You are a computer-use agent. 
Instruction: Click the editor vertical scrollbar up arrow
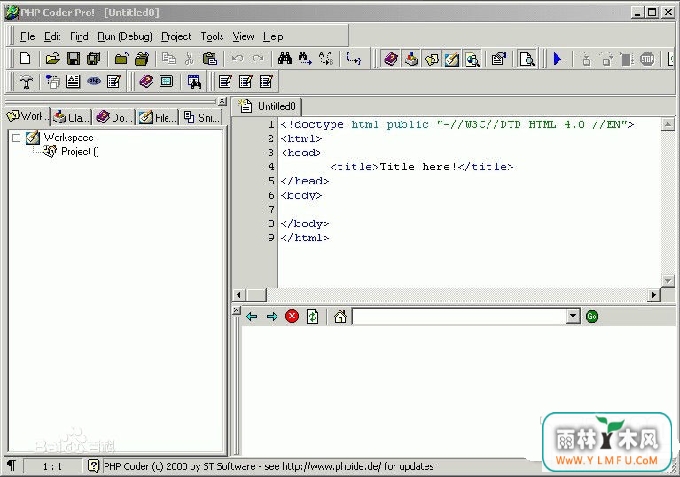(668, 124)
